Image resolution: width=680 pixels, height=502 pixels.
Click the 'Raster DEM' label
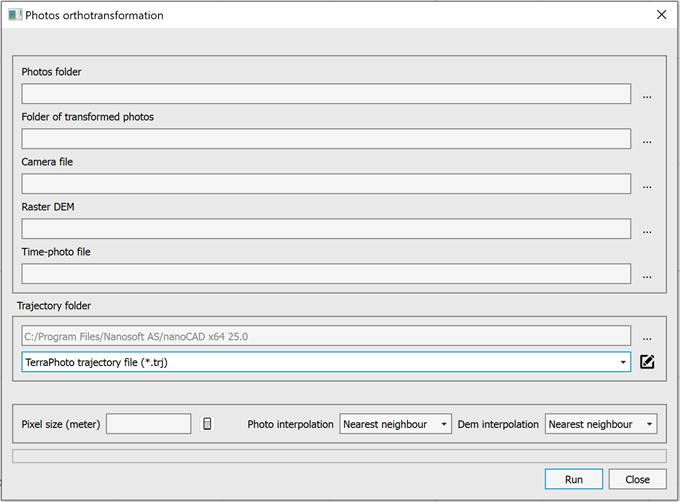pyautogui.click(x=48, y=207)
